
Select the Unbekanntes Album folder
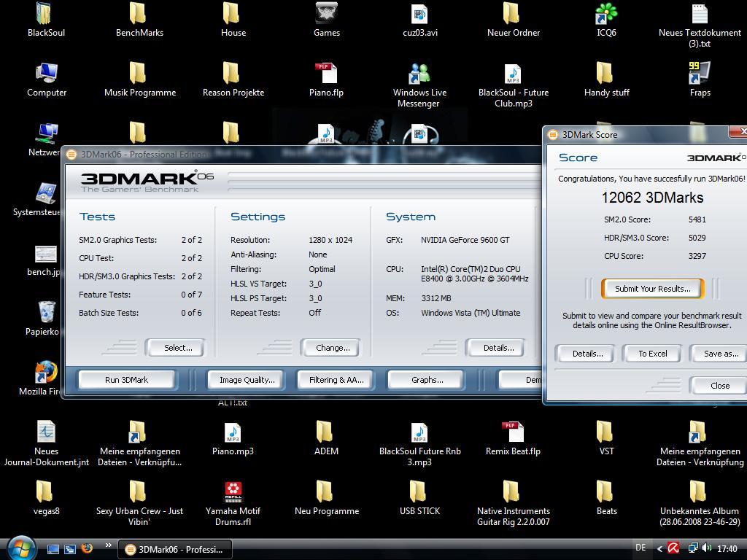tap(700, 504)
